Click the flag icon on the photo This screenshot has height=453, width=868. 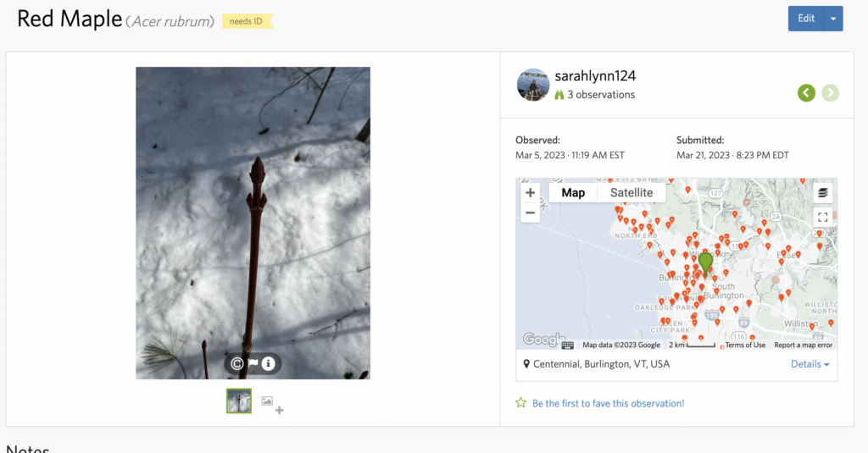click(253, 363)
